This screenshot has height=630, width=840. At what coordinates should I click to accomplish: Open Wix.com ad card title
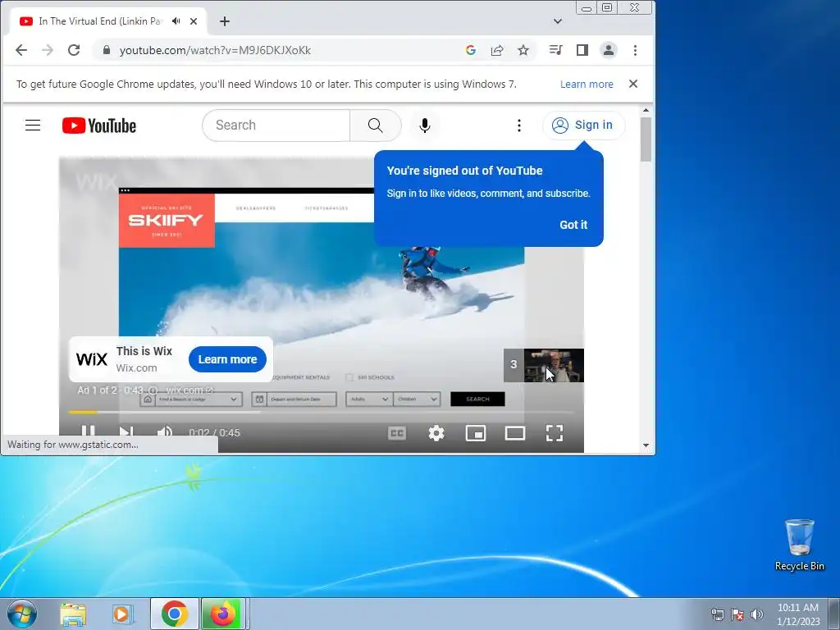click(x=144, y=351)
